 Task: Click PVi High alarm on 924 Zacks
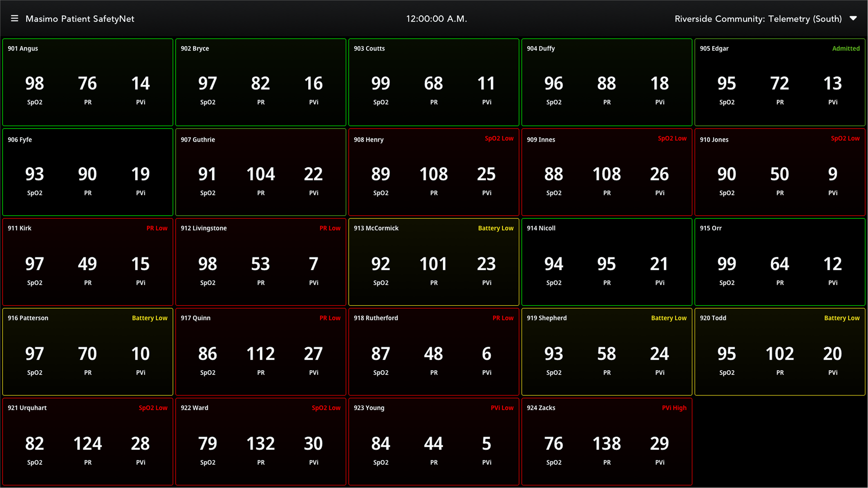pos(674,408)
